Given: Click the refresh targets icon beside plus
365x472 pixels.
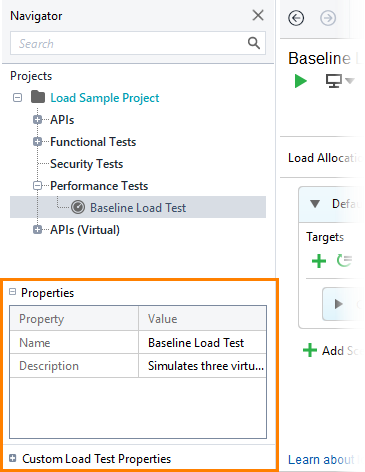Looking at the screenshot, I should 344,261.
